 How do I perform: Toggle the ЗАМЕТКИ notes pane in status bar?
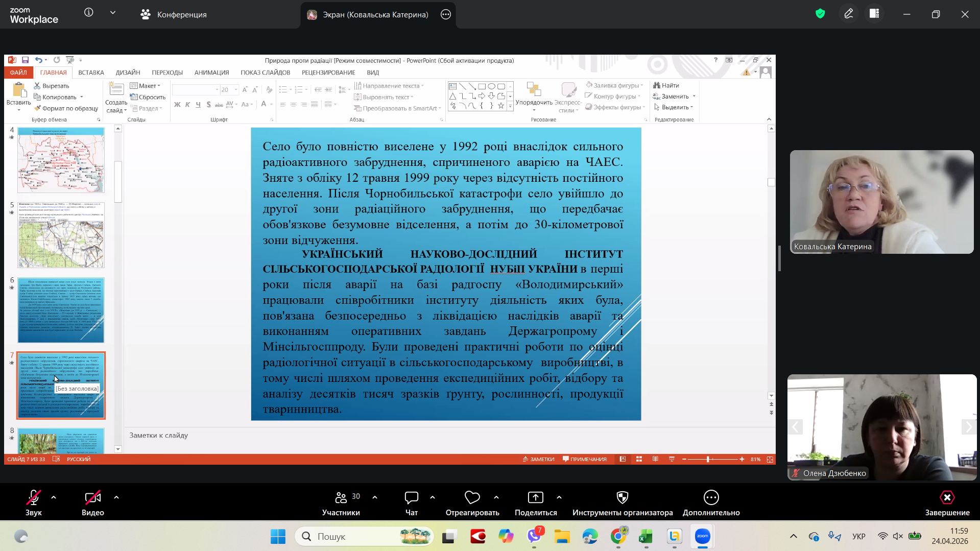click(539, 459)
